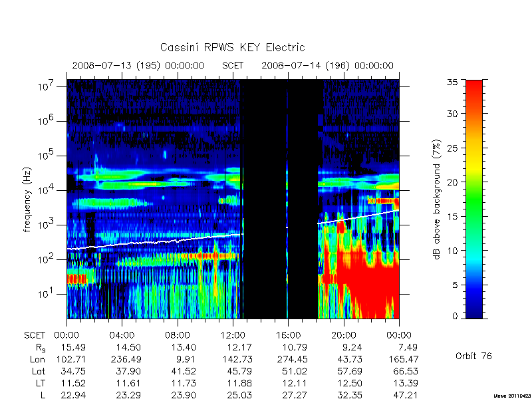
Task: Click the 'SCET' row header below the plot
Action: tap(35, 336)
